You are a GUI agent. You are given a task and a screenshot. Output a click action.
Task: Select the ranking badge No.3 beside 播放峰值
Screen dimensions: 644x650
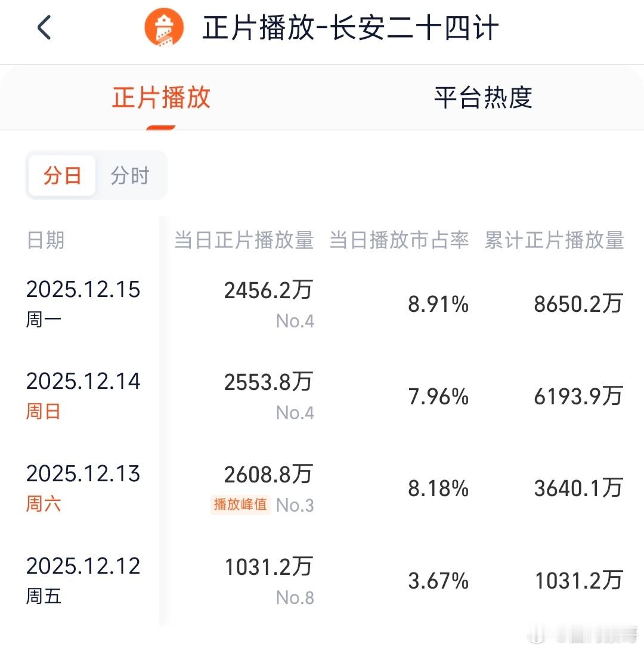pos(296,505)
